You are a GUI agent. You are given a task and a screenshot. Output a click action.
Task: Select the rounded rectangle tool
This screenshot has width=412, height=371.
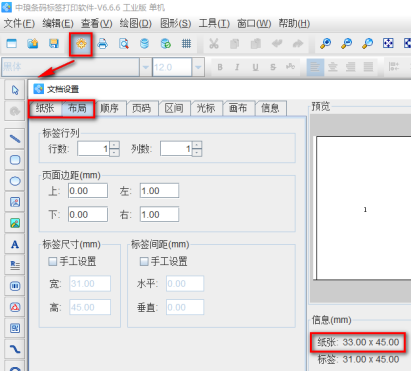tap(15, 160)
